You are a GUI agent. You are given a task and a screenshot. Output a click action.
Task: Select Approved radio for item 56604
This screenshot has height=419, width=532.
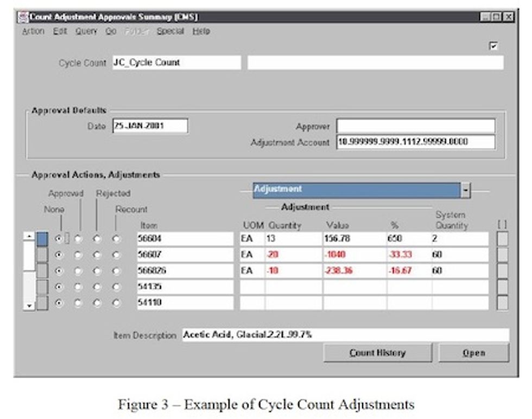point(80,239)
